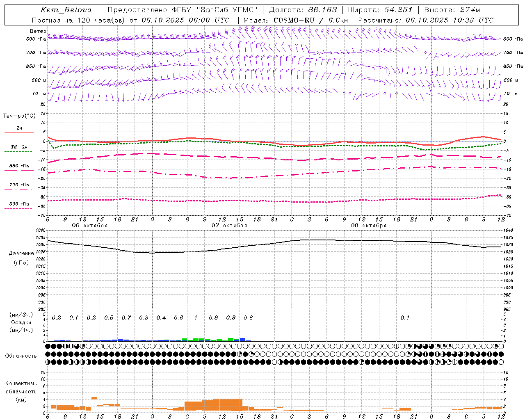This screenshot has width=525, height=420.
Task: Click the precipitation value 0.7
Action: coord(126,318)
